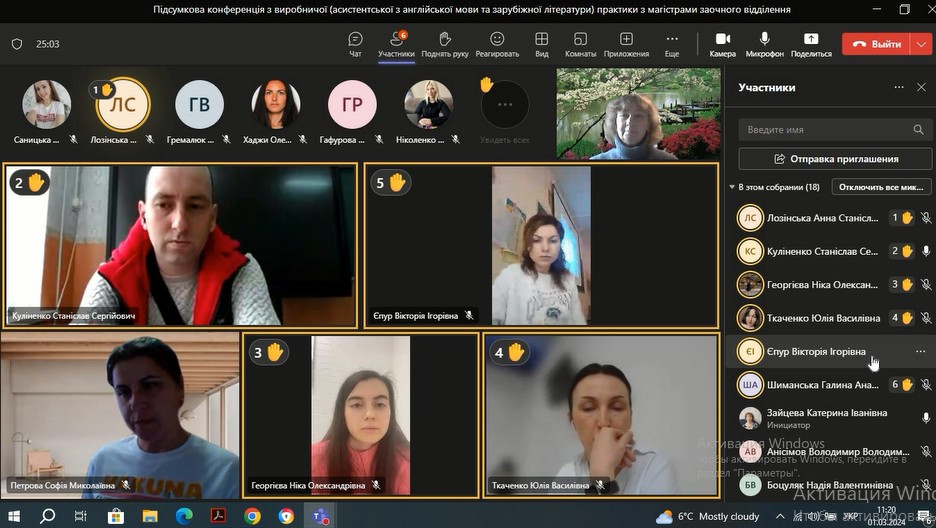
Task: Click mic icon beside Куліненко in list
Action: coord(926,251)
